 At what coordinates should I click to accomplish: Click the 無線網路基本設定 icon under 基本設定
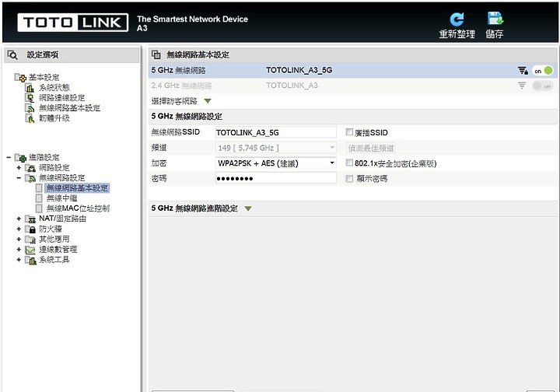30,108
